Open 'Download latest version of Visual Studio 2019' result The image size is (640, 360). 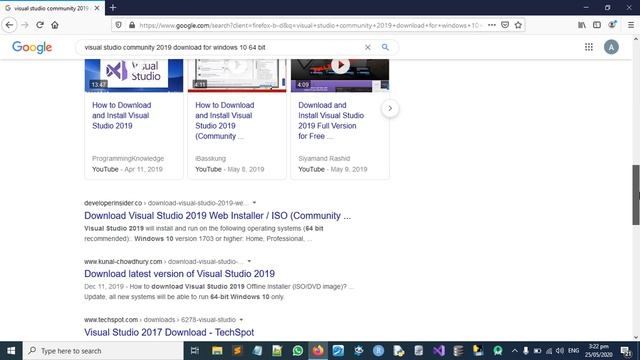coord(180,274)
